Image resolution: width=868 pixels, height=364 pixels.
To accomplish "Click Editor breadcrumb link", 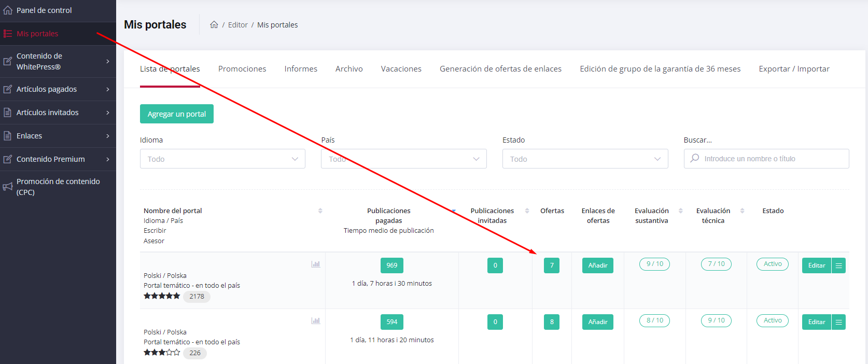I will [x=238, y=25].
